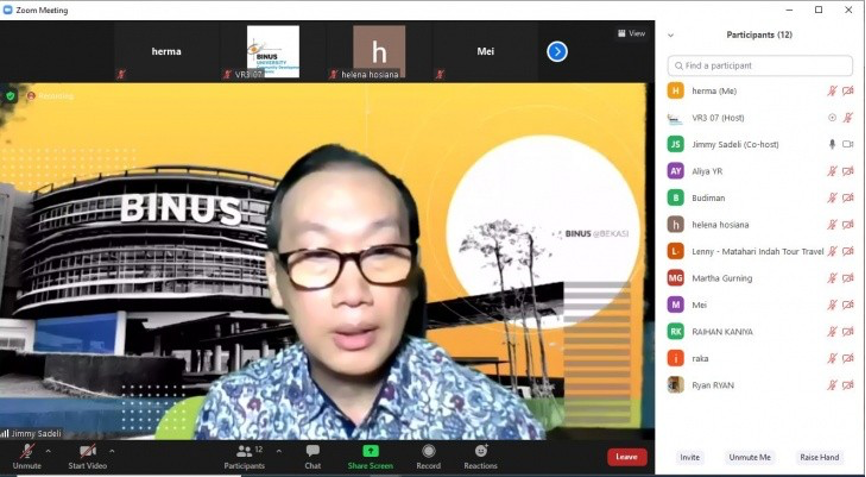Click helena hosiana muted microphone icon
This screenshot has width=866, height=477.
[x=832, y=225]
